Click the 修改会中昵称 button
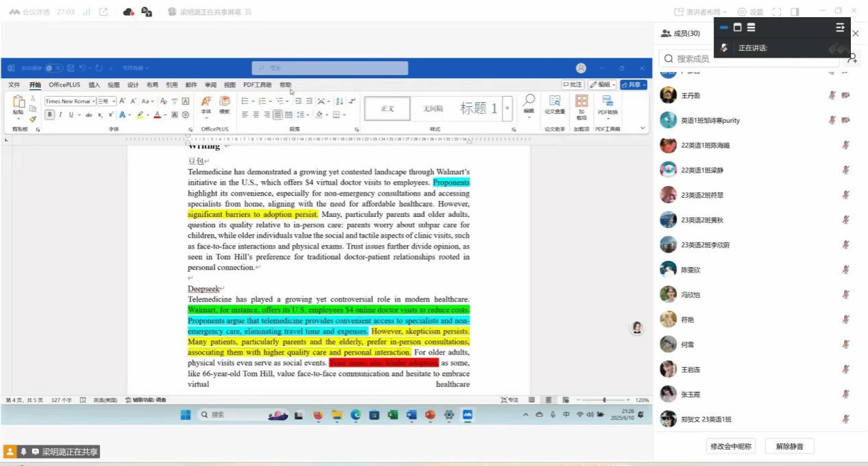Image resolution: width=868 pixels, height=466 pixels. click(x=731, y=446)
